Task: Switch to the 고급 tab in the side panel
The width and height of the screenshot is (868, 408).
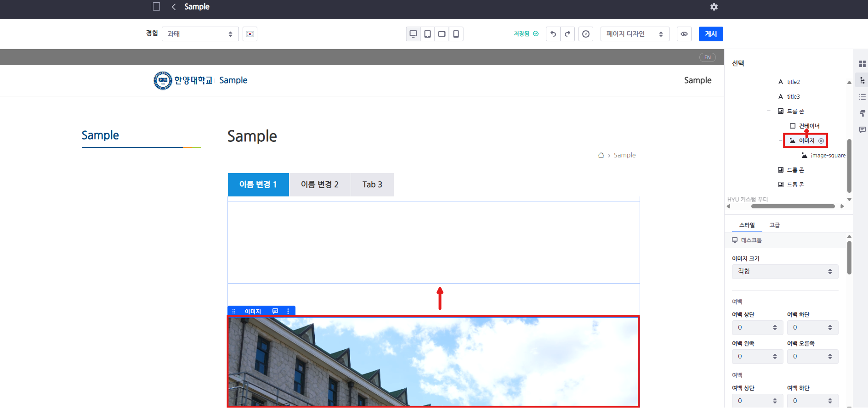Action: pos(775,225)
